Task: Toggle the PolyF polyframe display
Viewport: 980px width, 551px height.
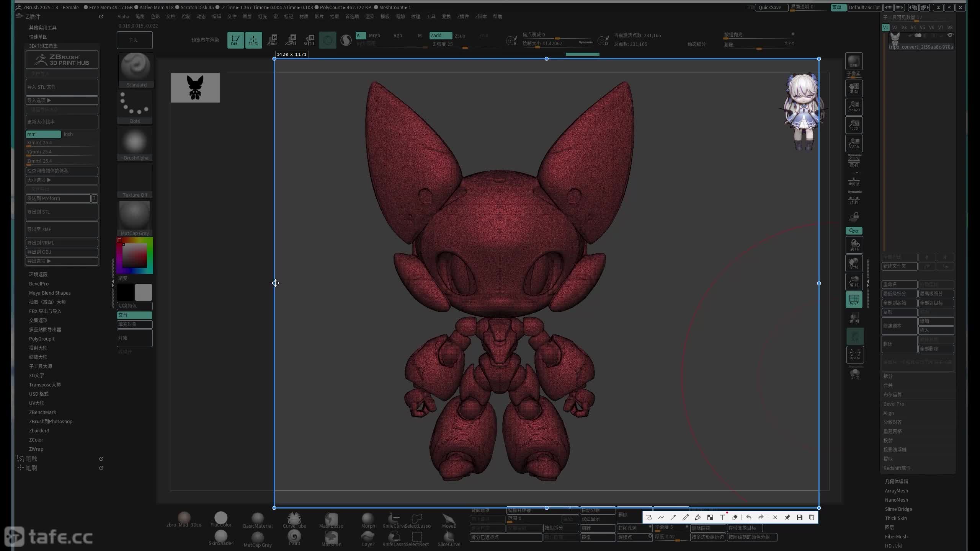Action: tap(854, 300)
